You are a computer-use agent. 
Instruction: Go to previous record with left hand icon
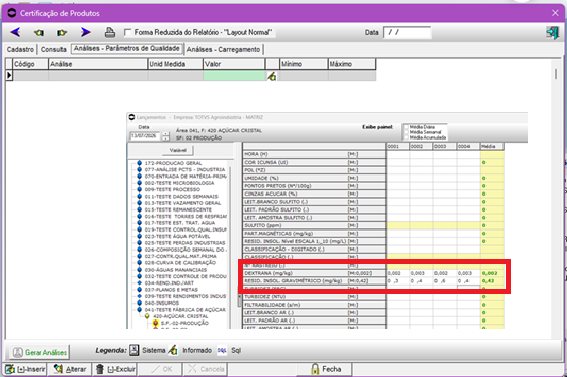pyautogui.click(x=39, y=33)
